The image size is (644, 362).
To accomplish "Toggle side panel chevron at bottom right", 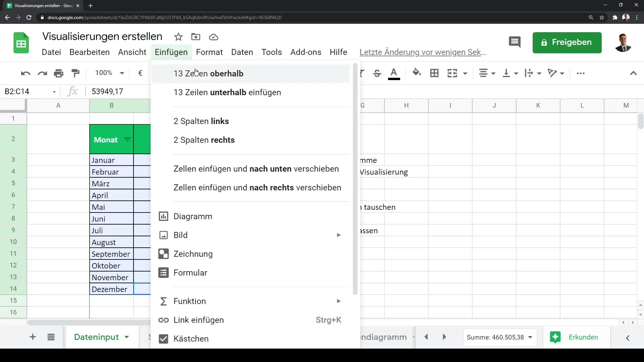I will 628,338.
